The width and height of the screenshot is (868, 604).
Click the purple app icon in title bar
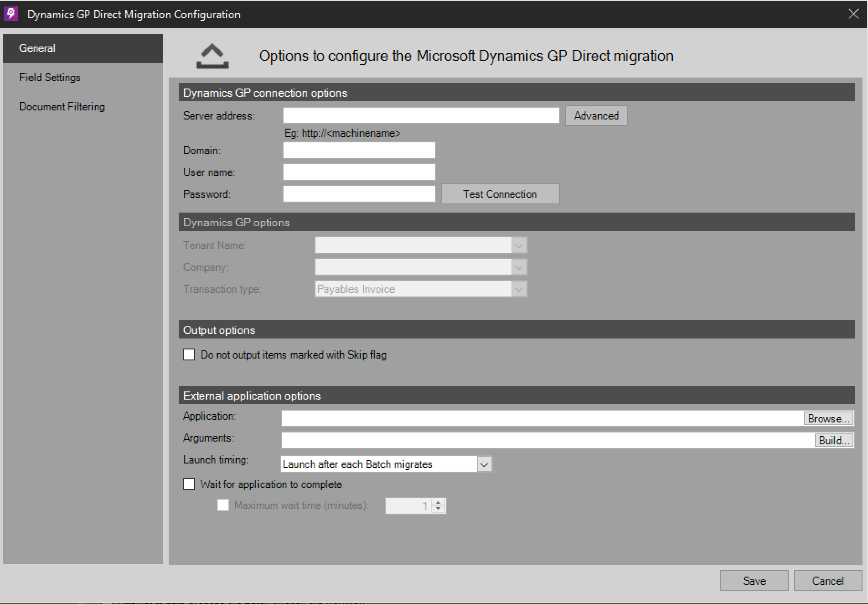click(x=10, y=14)
